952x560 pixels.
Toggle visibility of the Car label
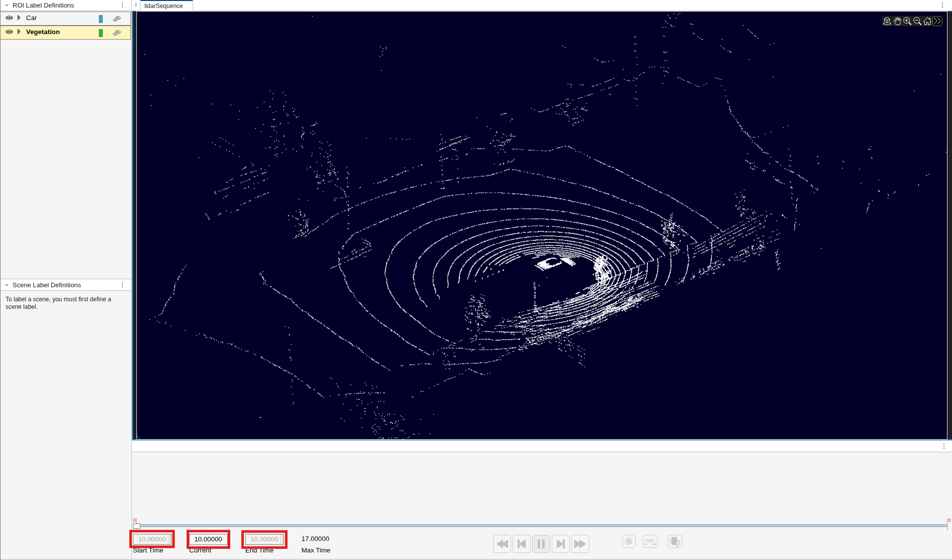click(9, 18)
